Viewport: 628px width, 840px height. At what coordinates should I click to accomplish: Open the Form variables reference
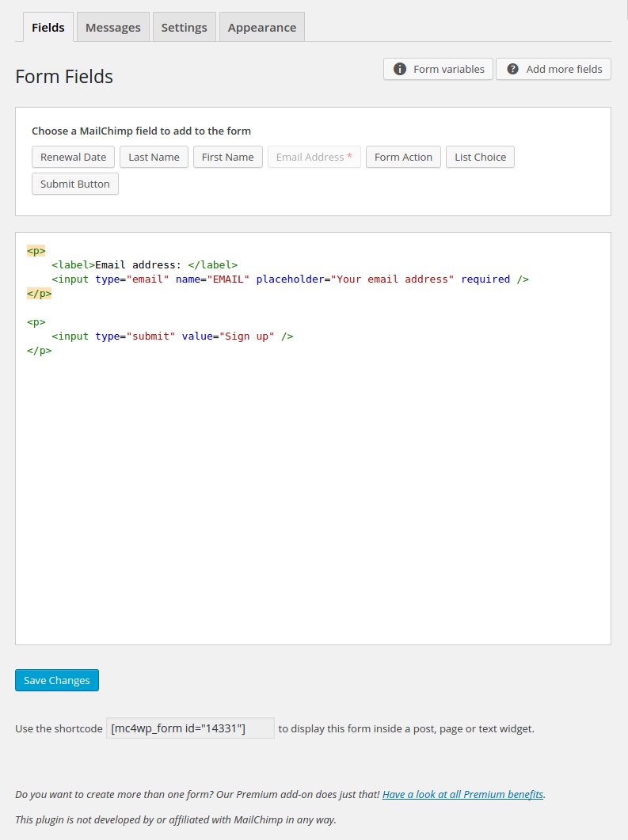pyautogui.click(x=438, y=69)
